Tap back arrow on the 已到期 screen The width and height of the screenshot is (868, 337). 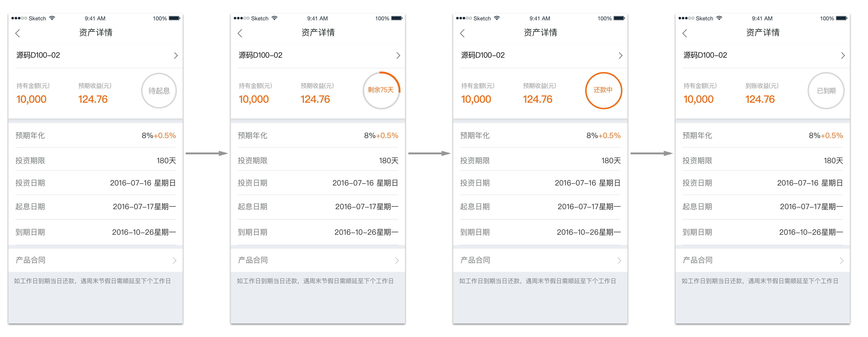685,33
